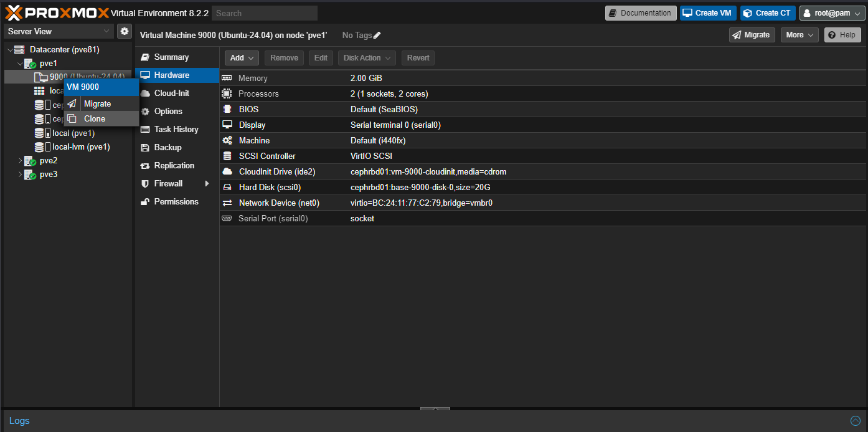The width and height of the screenshot is (868, 432).
Task: Select the local (pve1) tree row
Action: (x=68, y=133)
